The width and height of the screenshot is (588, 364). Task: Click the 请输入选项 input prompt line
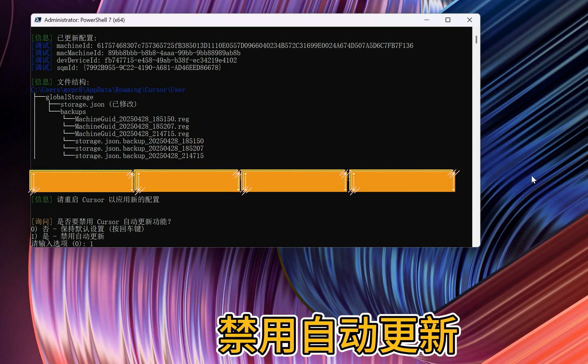click(x=62, y=244)
